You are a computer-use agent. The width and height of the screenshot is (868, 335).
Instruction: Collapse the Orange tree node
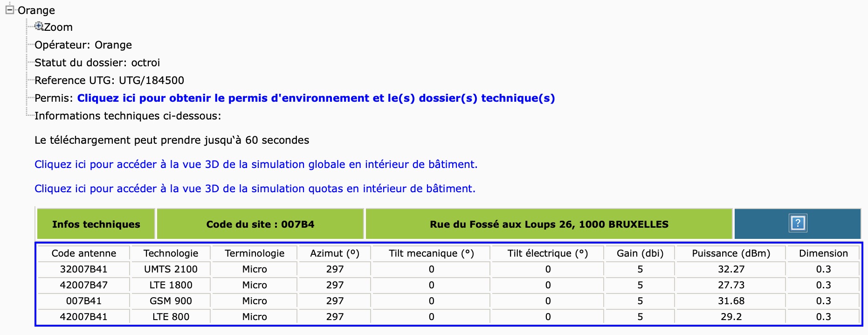coord(9,10)
